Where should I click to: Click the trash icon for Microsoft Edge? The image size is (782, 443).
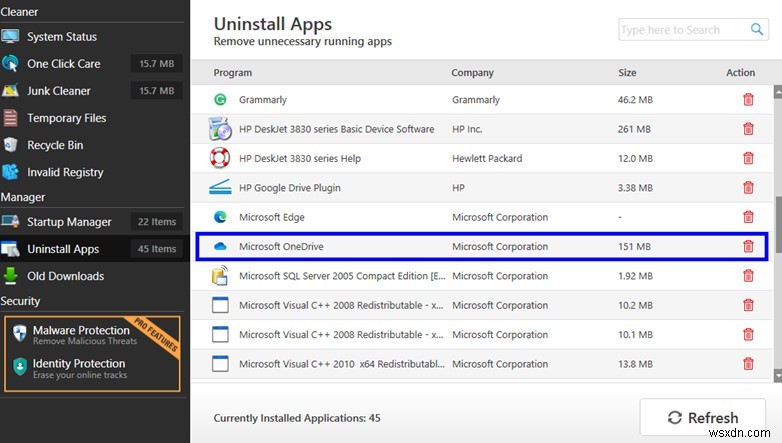pyautogui.click(x=748, y=217)
